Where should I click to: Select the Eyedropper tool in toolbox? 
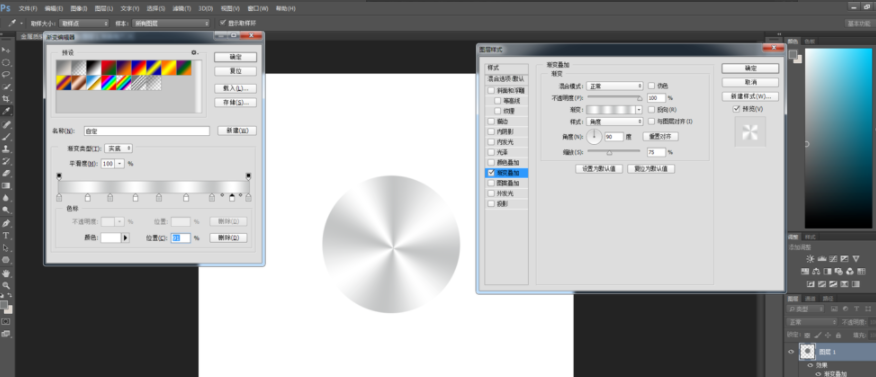pos(7,111)
